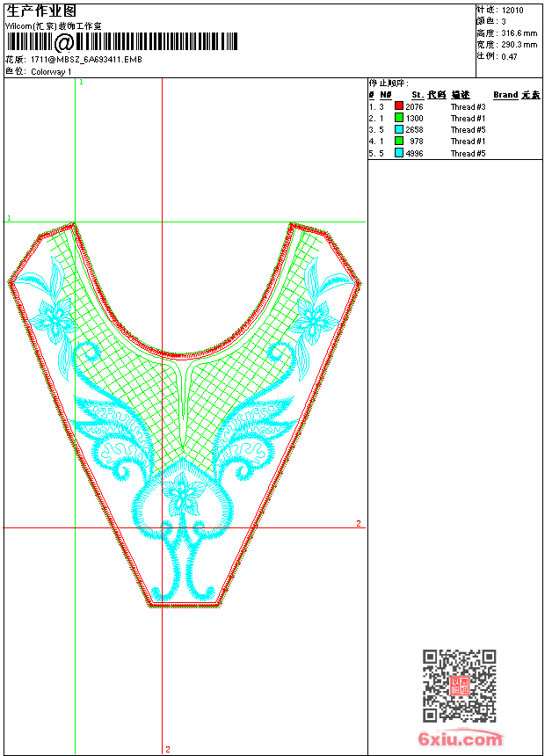Click the large @ symbol in barcode
545x756 pixels.
64,42
